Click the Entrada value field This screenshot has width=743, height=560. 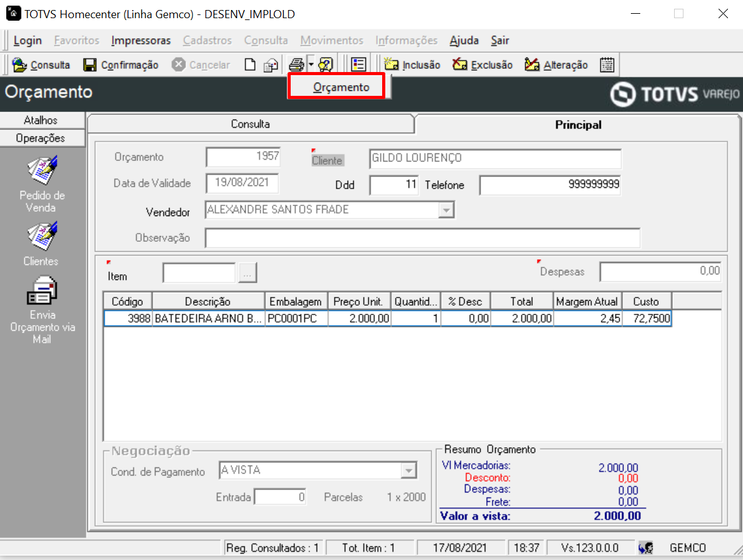280,497
